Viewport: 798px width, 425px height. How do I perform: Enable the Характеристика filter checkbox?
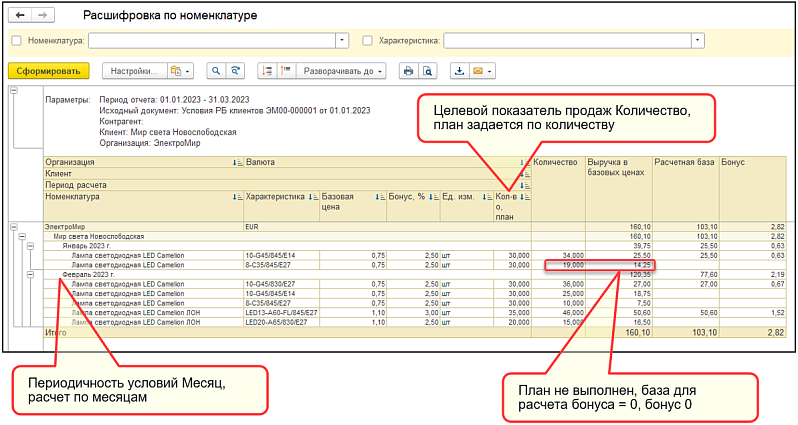pos(367,41)
